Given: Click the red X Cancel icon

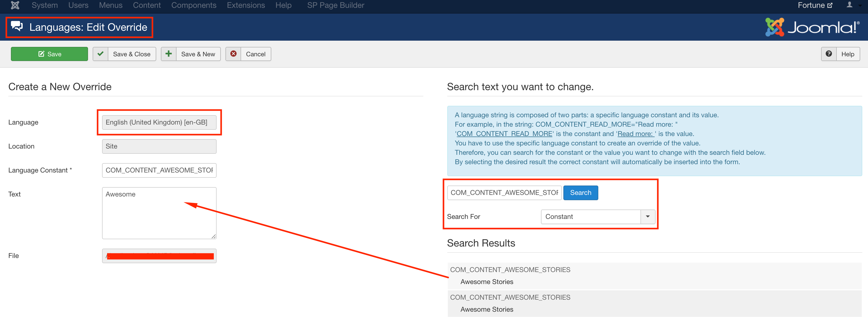Looking at the screenshot, I should [x=233, y=54].
